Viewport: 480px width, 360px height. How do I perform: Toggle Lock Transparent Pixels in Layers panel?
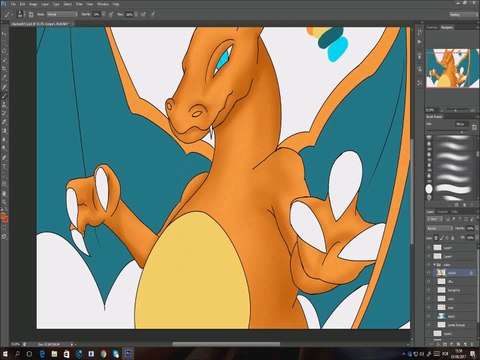pos(436,238)
